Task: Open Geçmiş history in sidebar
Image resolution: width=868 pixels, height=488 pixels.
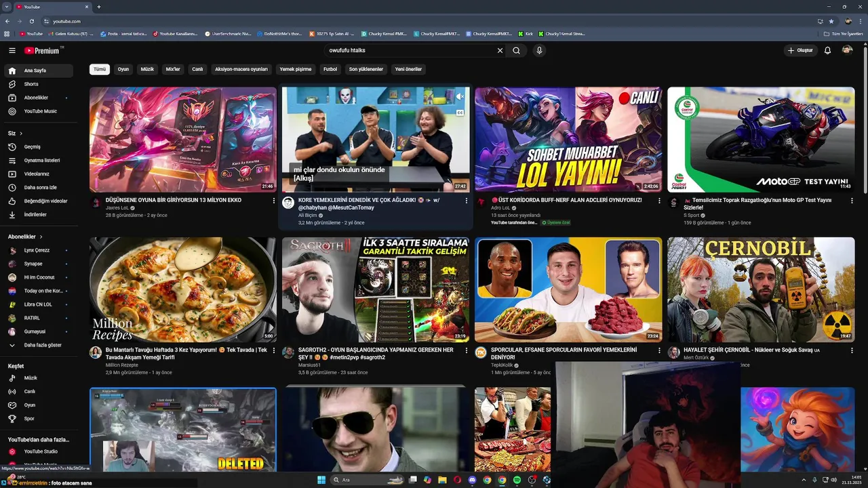Action: (x=39, y=147)
